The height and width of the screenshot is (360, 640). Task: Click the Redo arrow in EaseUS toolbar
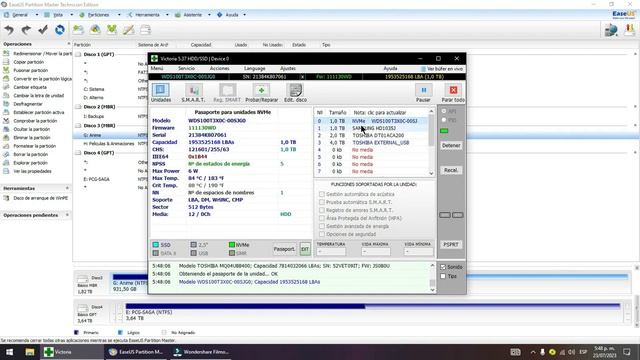pyautogui.click(x=26, y=30)
